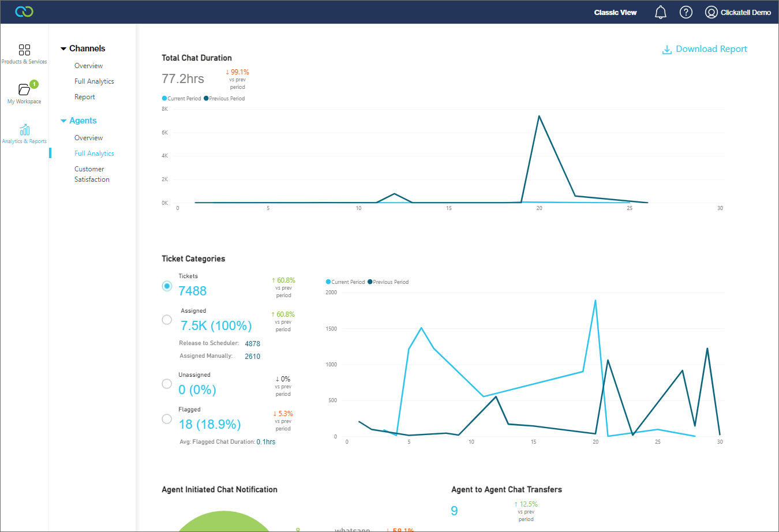This screenshot has width=779, height=532.
Task: Select the Unassigned radio button
Action: point(167,384)
